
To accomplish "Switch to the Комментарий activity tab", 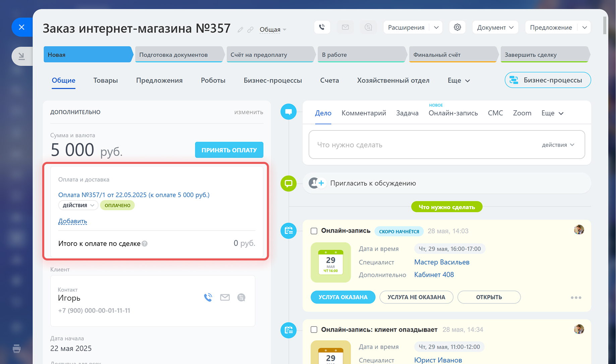I will (x=364, y=113).
